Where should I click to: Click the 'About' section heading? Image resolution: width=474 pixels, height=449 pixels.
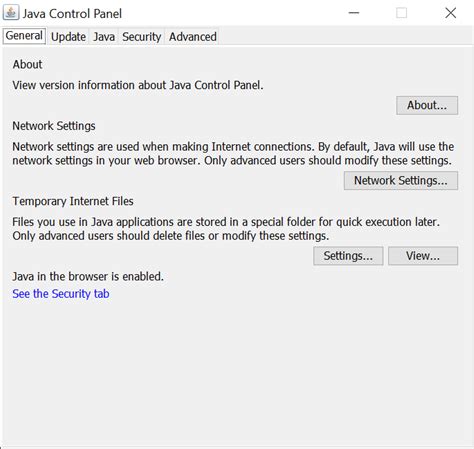pyautogui.click(x=27, y=64)
